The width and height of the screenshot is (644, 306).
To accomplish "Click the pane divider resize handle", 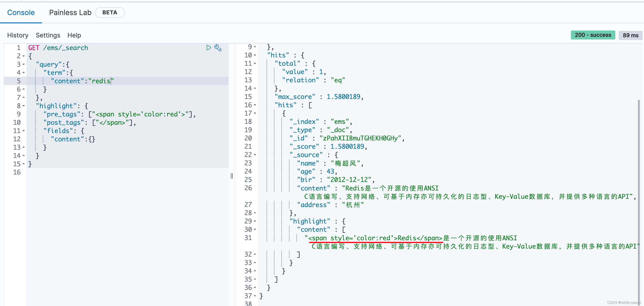I will pyautogui.click(x=232, y=176).
